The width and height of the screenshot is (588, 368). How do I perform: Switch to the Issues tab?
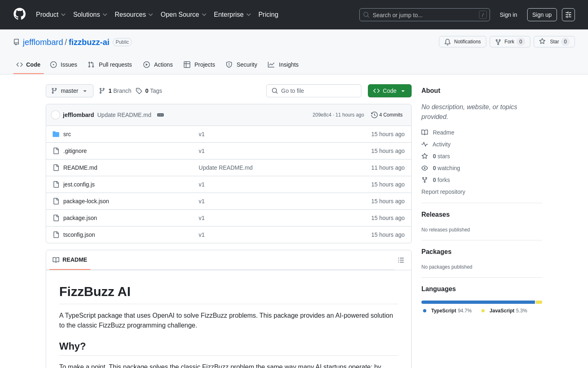(64, 65)
